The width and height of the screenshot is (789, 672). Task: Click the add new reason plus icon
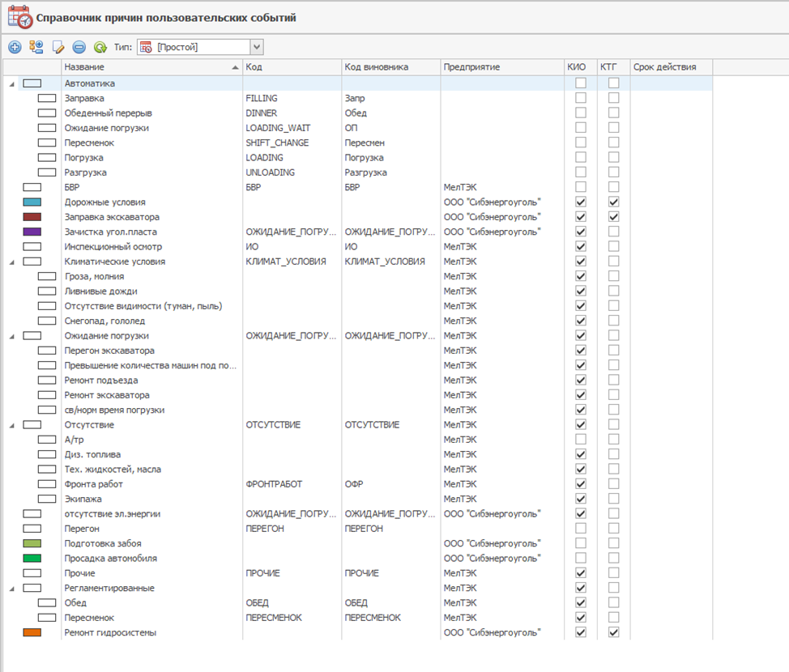point(15,48)
